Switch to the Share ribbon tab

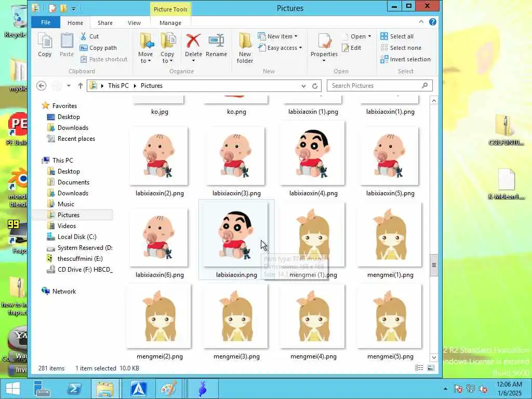[105, 23]
